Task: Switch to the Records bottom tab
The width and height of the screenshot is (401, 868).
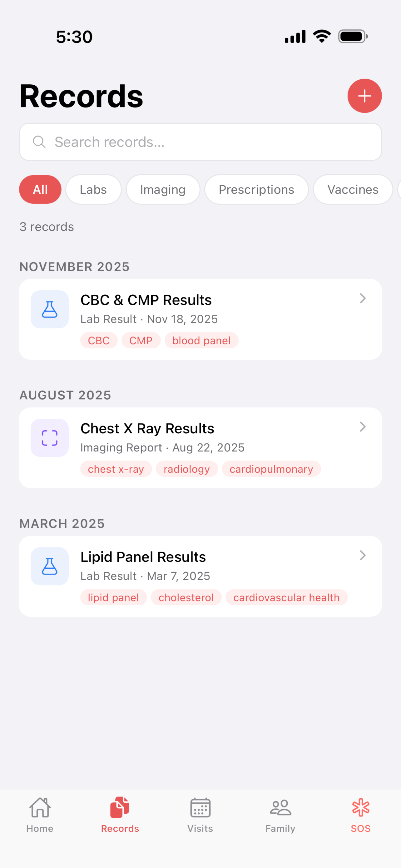Action: [120, 814]
